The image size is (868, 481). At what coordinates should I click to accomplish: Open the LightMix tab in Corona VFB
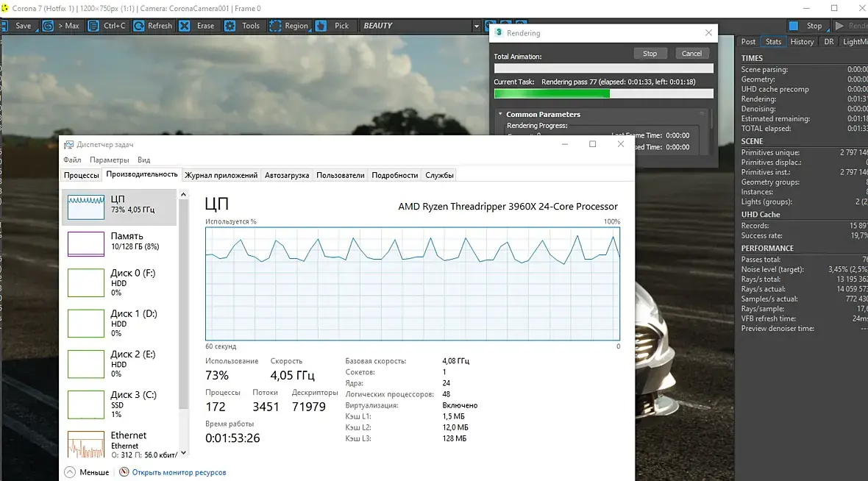tap(855, 41)
